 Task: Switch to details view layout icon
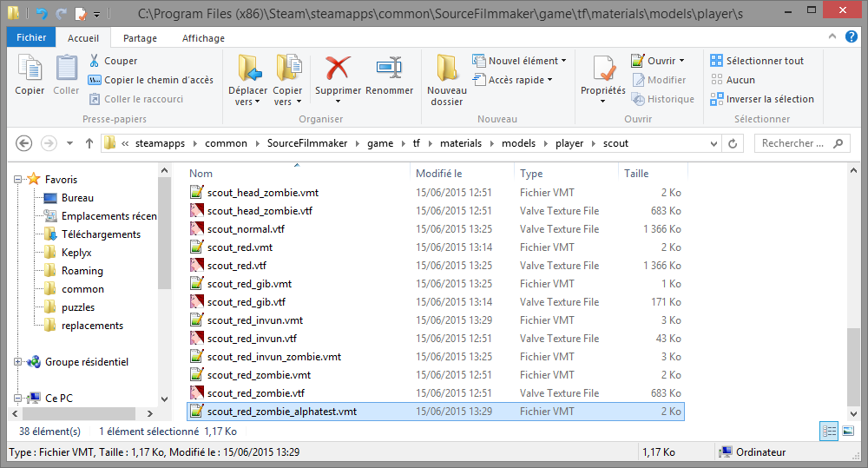(x=829, y=431)
